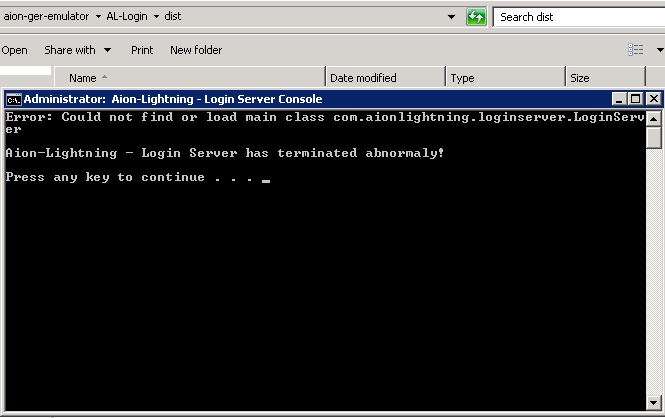Click console scrollbar down arrow
This screenshot has height=418, width=665.
tap(654, 403)
